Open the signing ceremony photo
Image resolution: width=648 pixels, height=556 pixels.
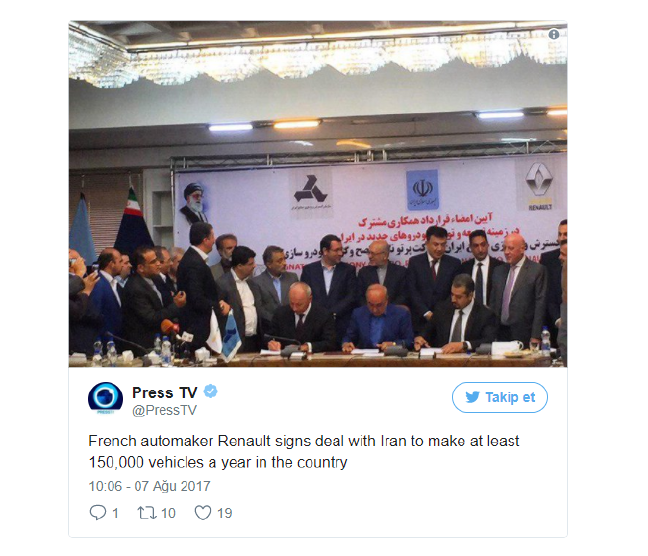[318, 194]
